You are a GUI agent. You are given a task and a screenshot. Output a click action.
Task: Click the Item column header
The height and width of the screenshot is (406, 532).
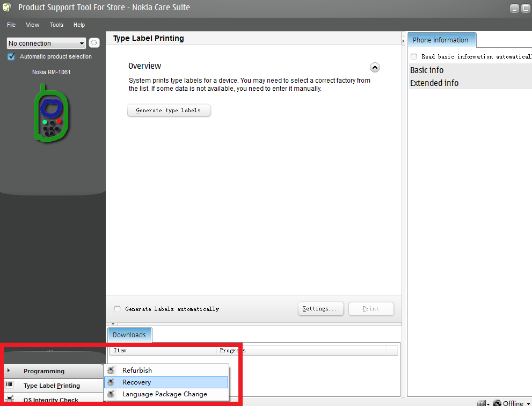tap(163, 350)
